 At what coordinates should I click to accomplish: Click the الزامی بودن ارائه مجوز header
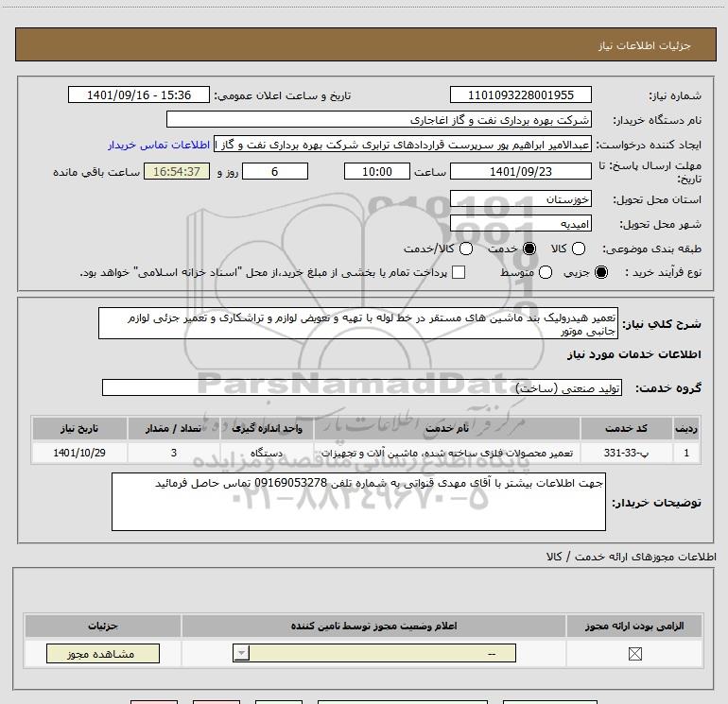tap(634, 626)
